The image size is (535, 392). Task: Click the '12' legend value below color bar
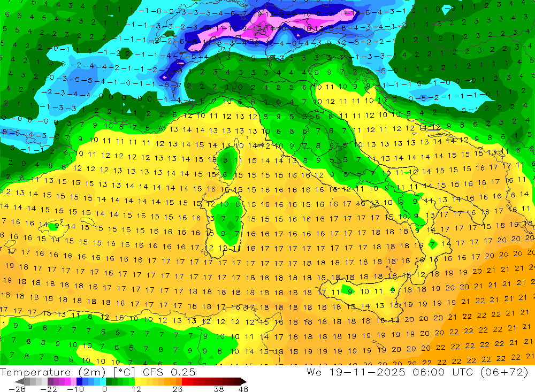coord(136,389)
